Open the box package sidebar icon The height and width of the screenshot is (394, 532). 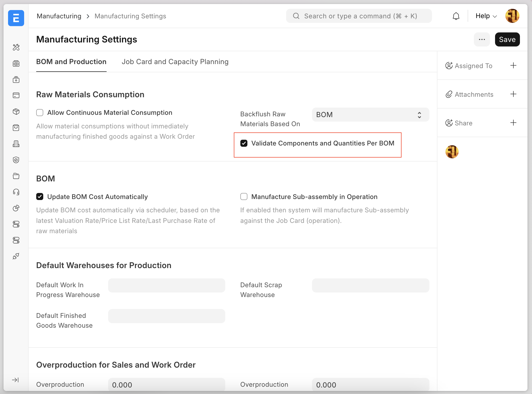16,112
